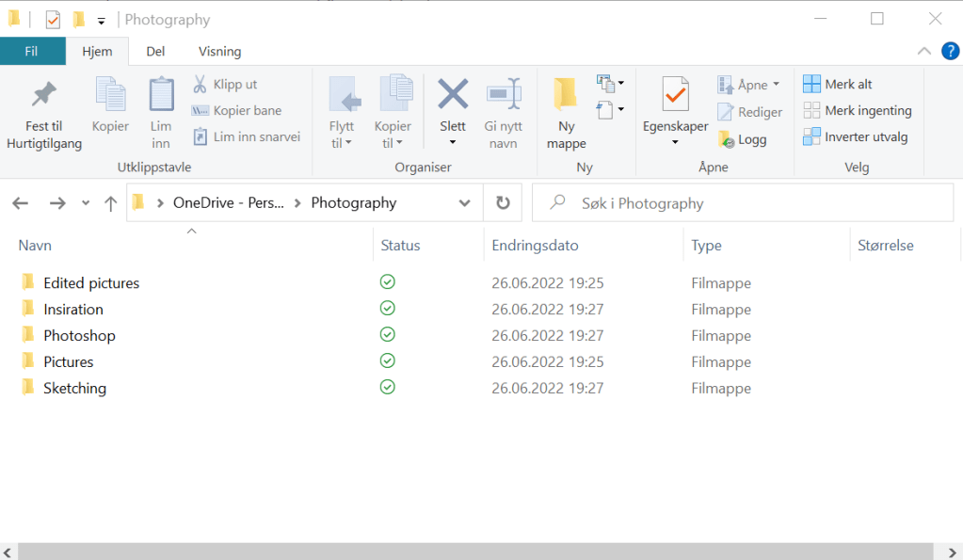Sort files by the Endringsdato column header
This screenshot has height=560, width=963.
click(535, 246)
